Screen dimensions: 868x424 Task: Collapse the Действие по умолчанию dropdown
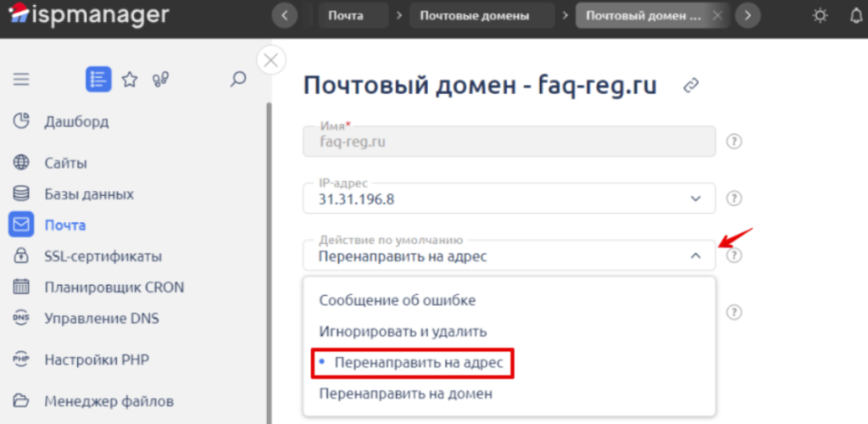[695, 255]
